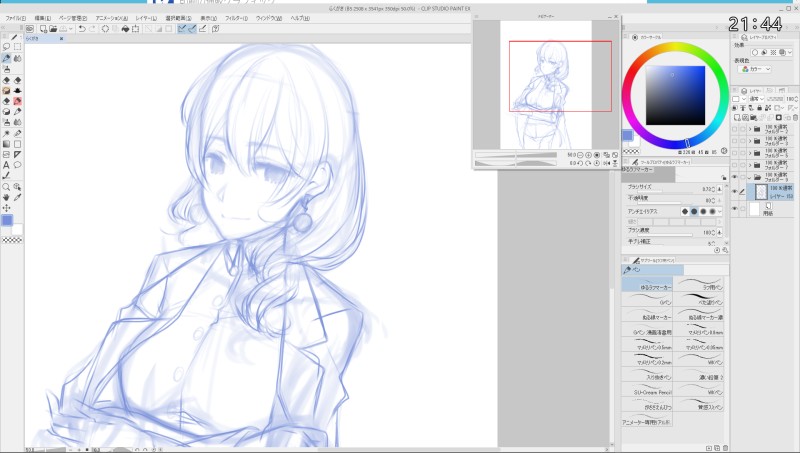Select the rectangle selection marquee tool

[17, 46]
